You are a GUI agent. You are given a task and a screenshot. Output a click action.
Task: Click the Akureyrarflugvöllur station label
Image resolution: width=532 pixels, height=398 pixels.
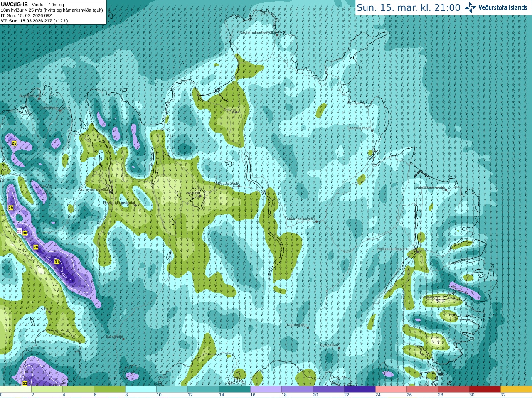coord(94,189)
